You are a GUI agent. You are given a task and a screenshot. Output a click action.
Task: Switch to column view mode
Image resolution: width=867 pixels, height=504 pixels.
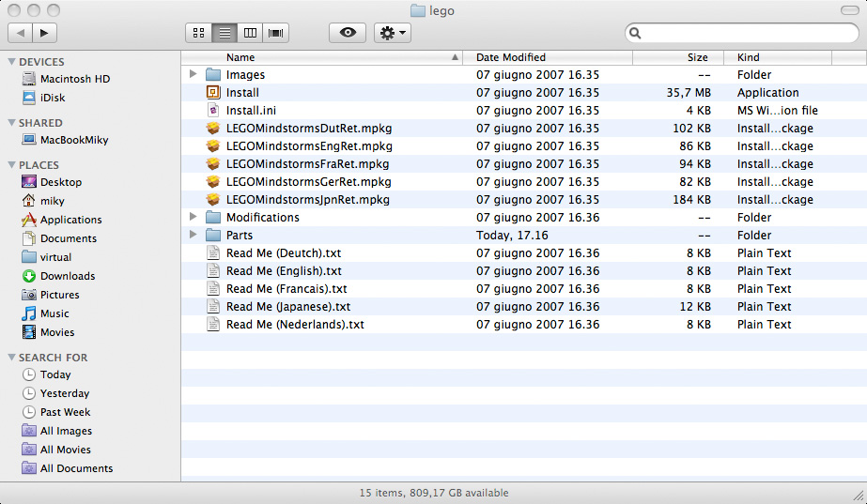coord(250,33)
